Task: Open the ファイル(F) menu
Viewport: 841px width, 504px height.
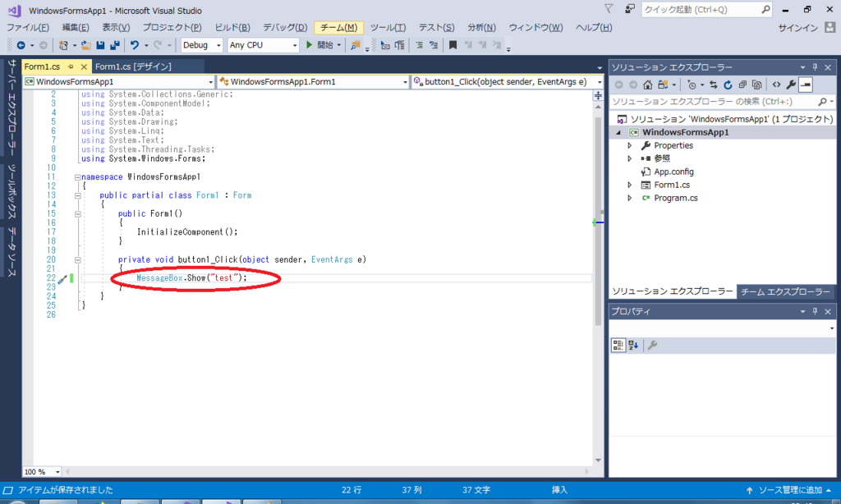Action: click(28, 28)
